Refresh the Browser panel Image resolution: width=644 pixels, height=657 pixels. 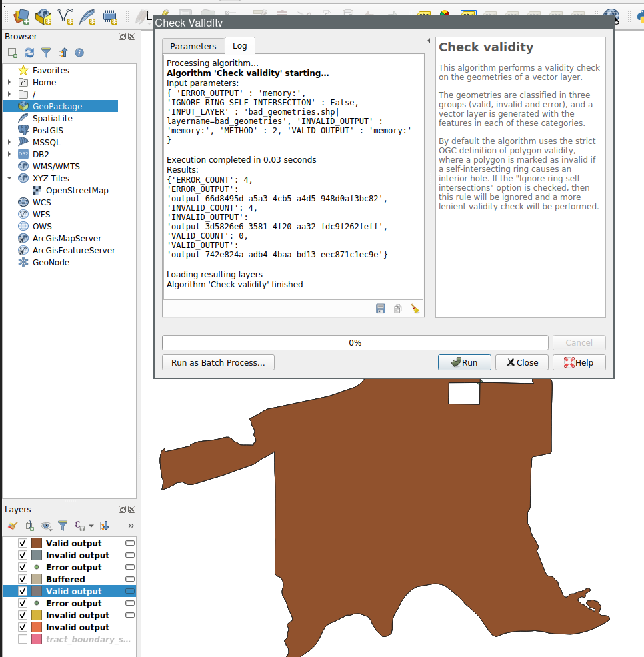[x=29, y=53]
